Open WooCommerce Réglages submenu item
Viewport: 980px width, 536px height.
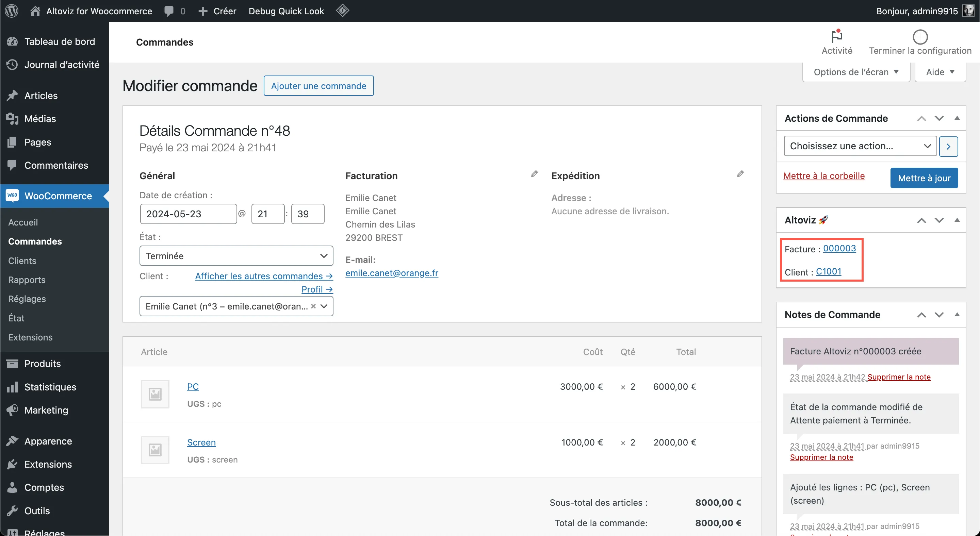[x=27, y=299]
